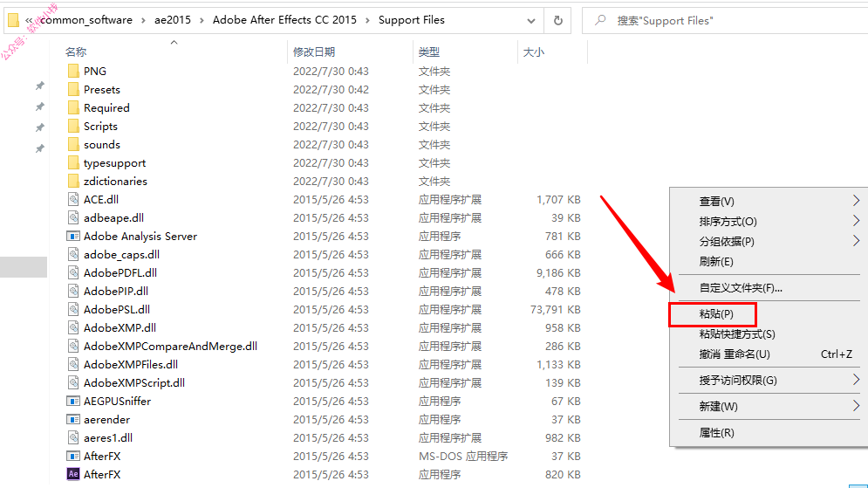Click the aeres1.dll file icon
The height and width of the screenshot is (488, 868).
pyautogui.click(x=73, y=437)
